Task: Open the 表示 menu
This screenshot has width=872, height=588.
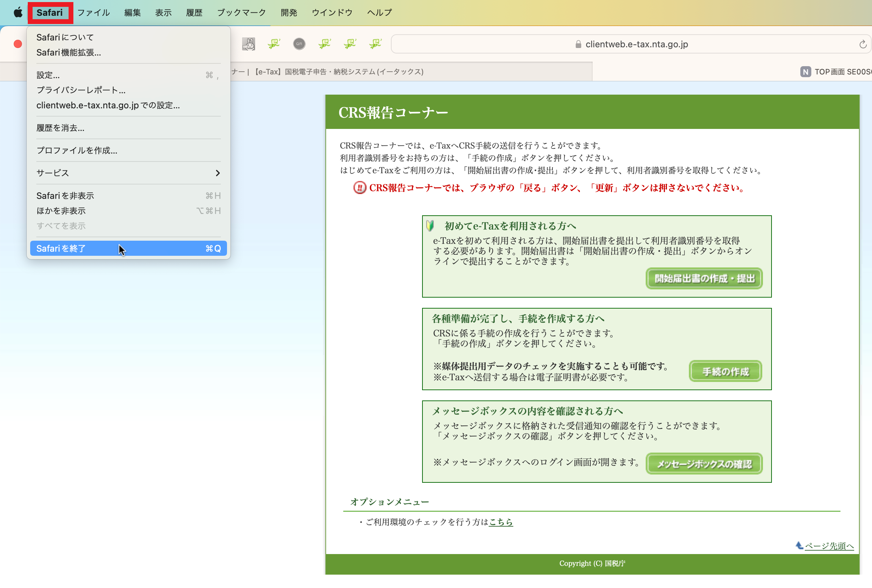Action: (163, 12)
